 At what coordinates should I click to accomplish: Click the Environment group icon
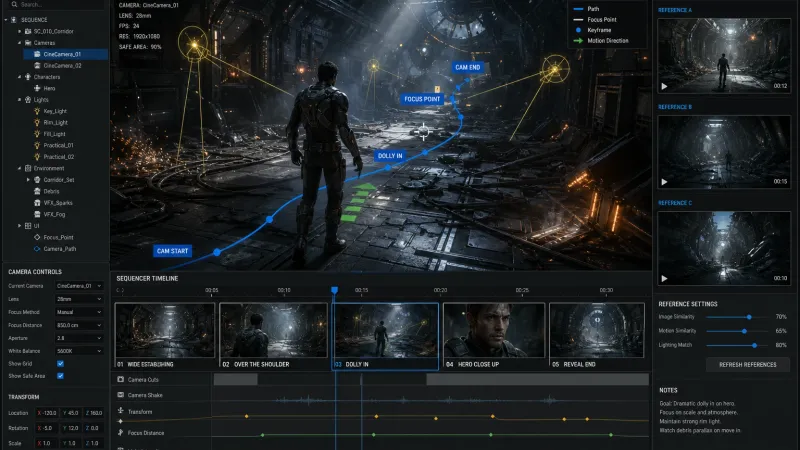point(28,168)
